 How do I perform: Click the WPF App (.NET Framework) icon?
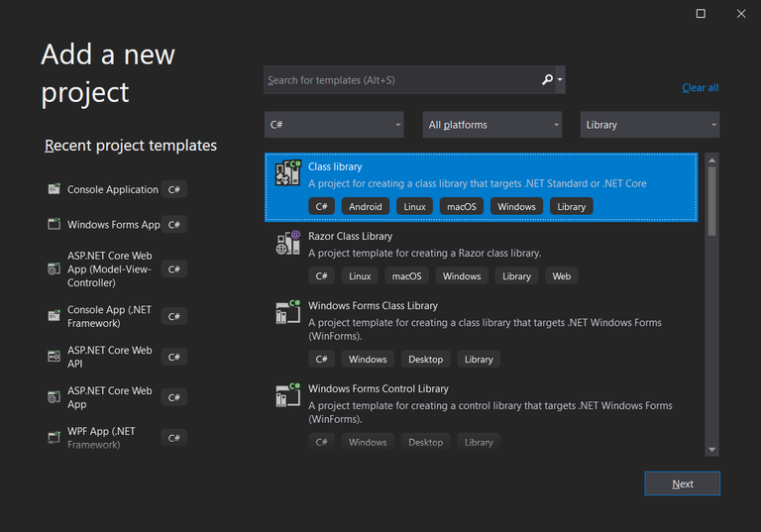54,437
